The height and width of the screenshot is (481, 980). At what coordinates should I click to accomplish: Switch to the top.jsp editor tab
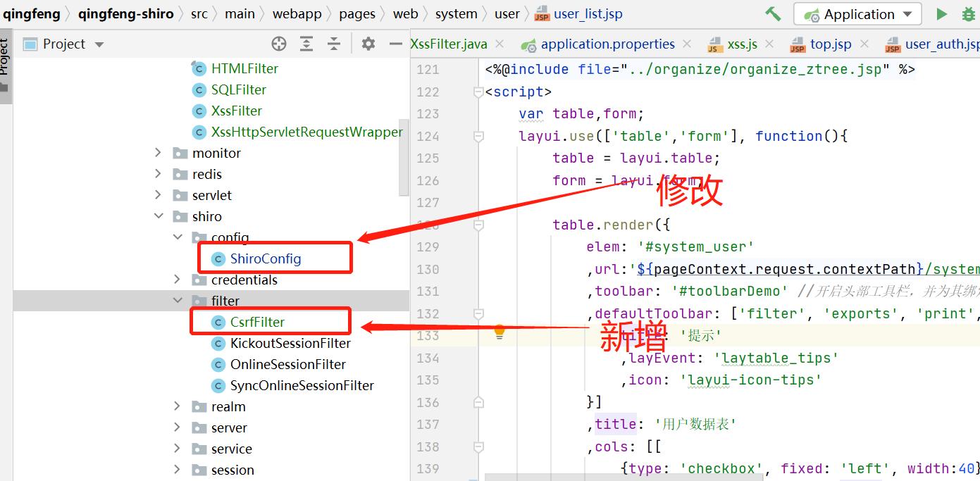pyautogui.click(x=830, y=44)
